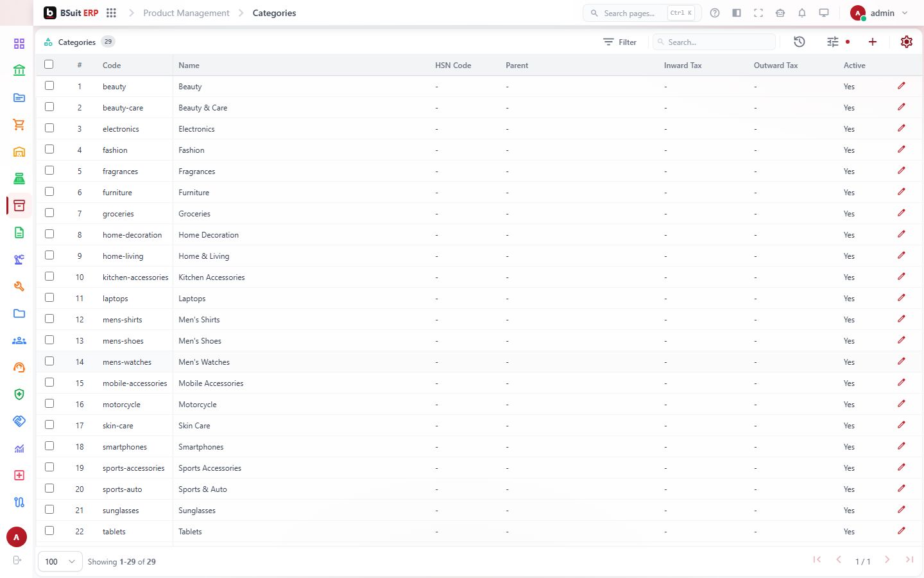Click the Kitchen Accessories name cell
The image size is (924, 578).
coord(212,277)
